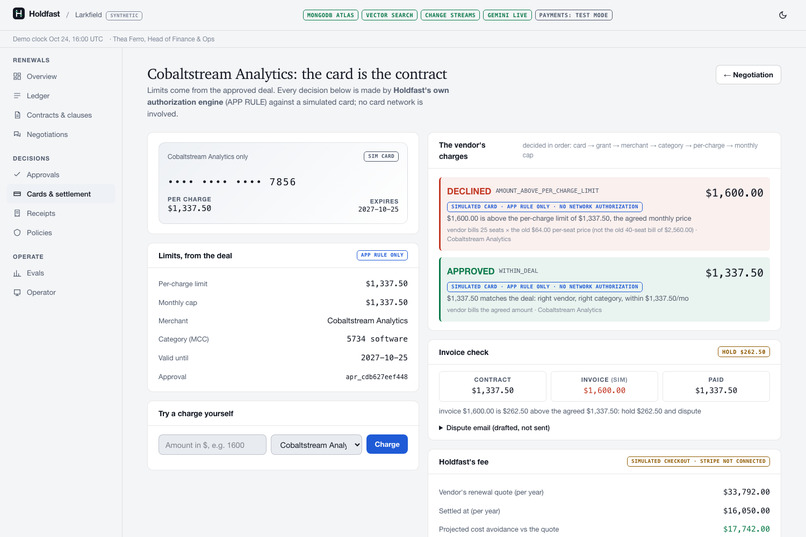Viewport: 806px width, 537px height.
Task: Click the 5734 software category value
Action: coord(377,339)
